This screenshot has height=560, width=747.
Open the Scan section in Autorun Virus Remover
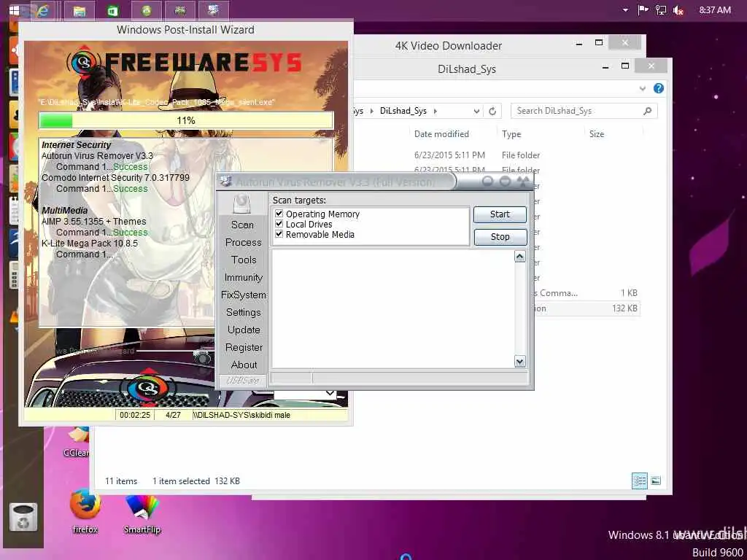(242, 225)
